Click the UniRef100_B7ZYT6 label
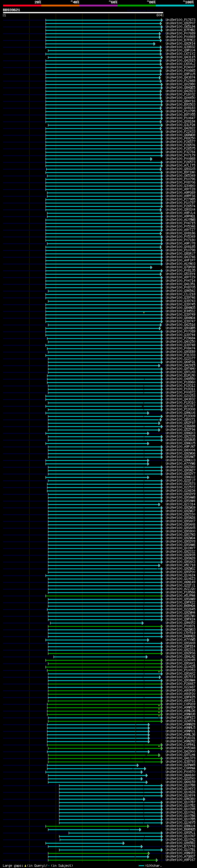The width and height of the screenshot is (197, 868). (x=180, y=846)
